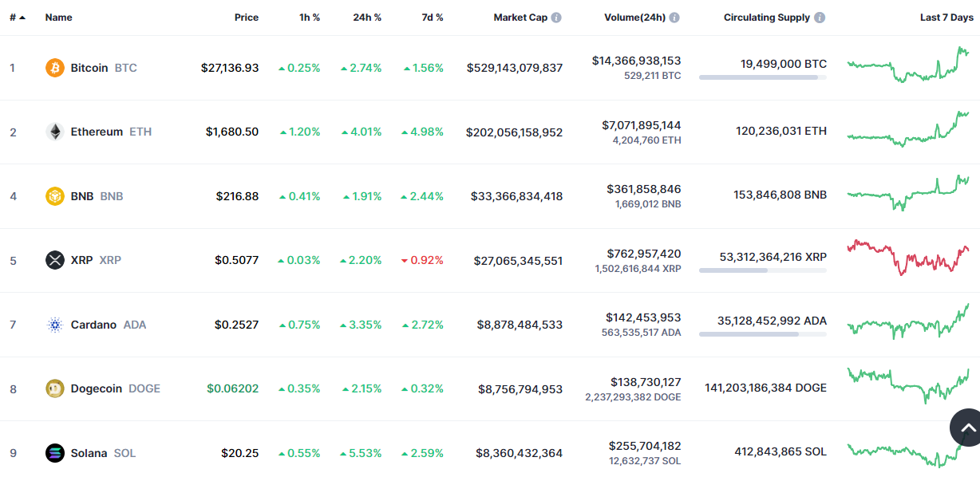Click the Last 7 Days header
Screen dimensions: 980x477
click(x=946, y=18)
